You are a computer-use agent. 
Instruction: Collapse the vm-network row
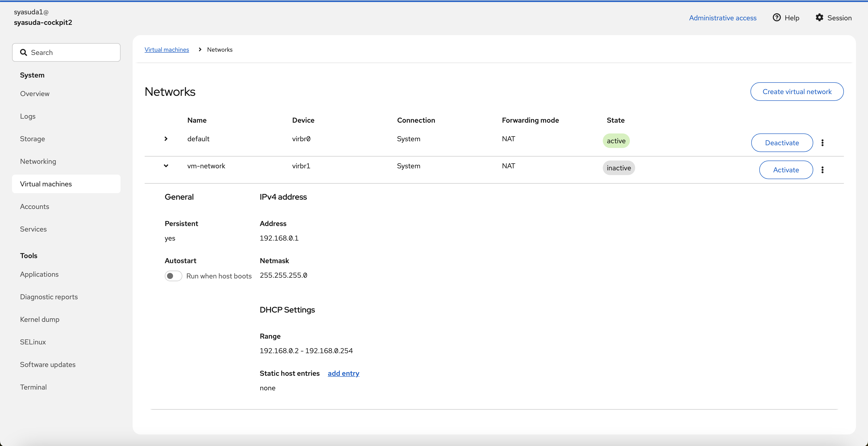pyautogui.click(x=166, y=166)
